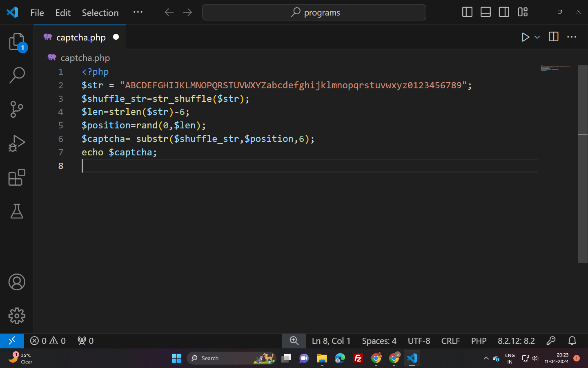This screenshot has width=588, height=368.
Task: Expand the Run dropdown chevron
Action: (537, 37)
